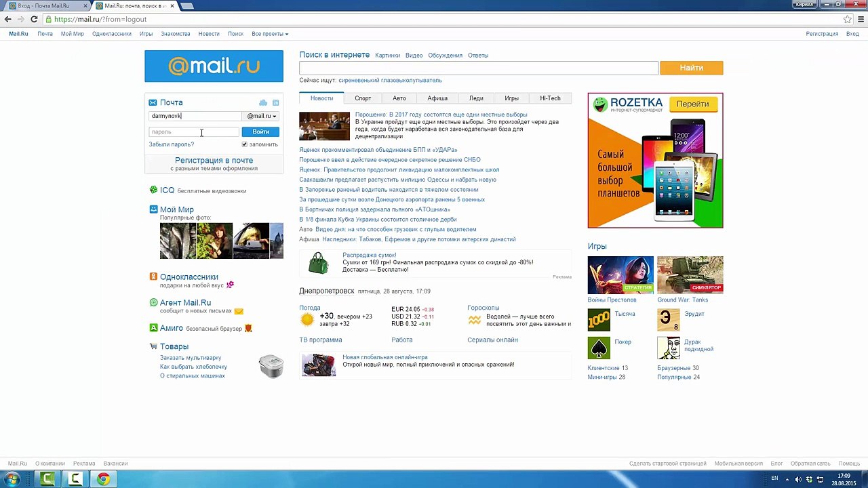This screenshot has height=488, width=868.
Task: Click the Мой Мир icon
Action: [153, 209]
